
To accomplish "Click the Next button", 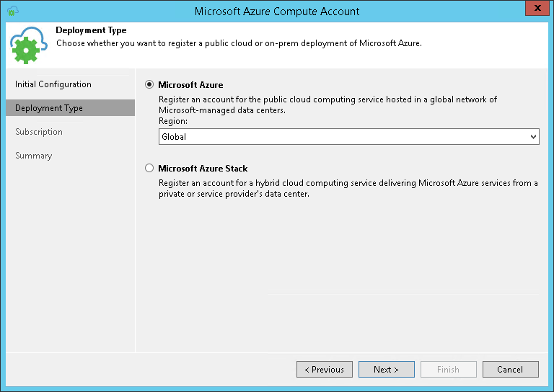I will (387, 370).
